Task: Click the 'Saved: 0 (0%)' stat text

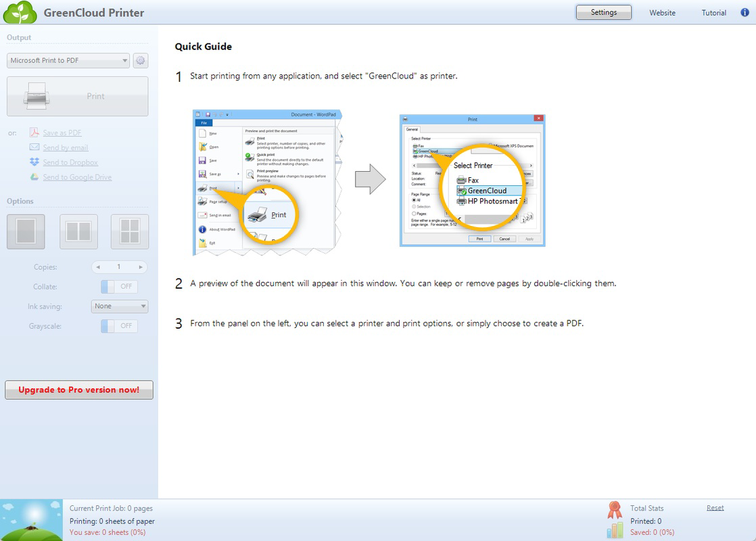Action: click(x=653, y=532)
